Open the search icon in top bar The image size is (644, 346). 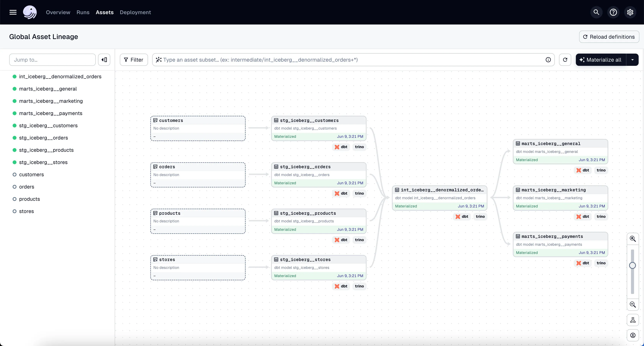coord(596,12)
